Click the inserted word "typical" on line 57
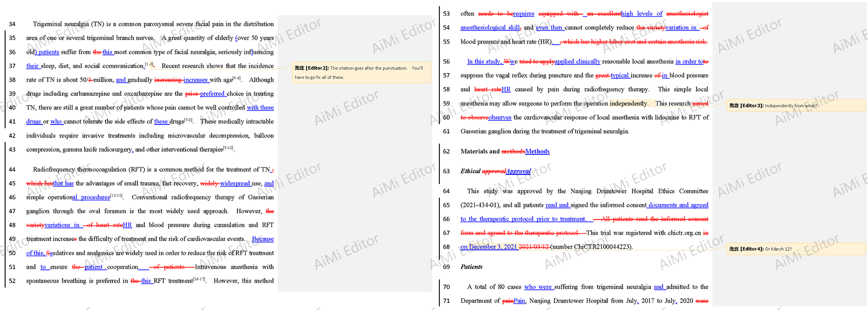Screen dimensions: 868x310 [619, 75]
